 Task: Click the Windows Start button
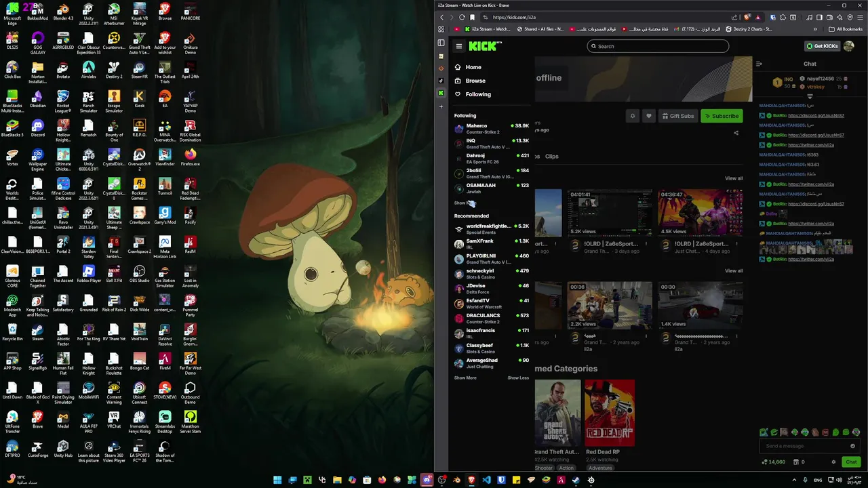coord(277,480)
